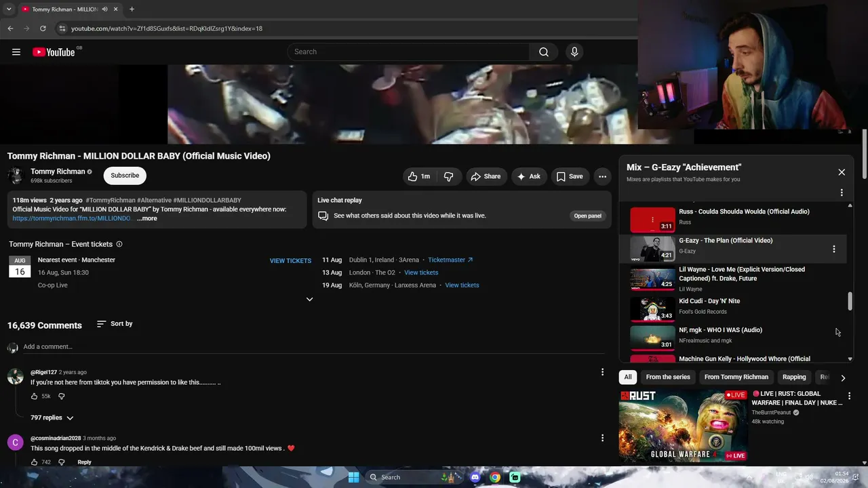Open Mix playlist options menu

[842, 192]
